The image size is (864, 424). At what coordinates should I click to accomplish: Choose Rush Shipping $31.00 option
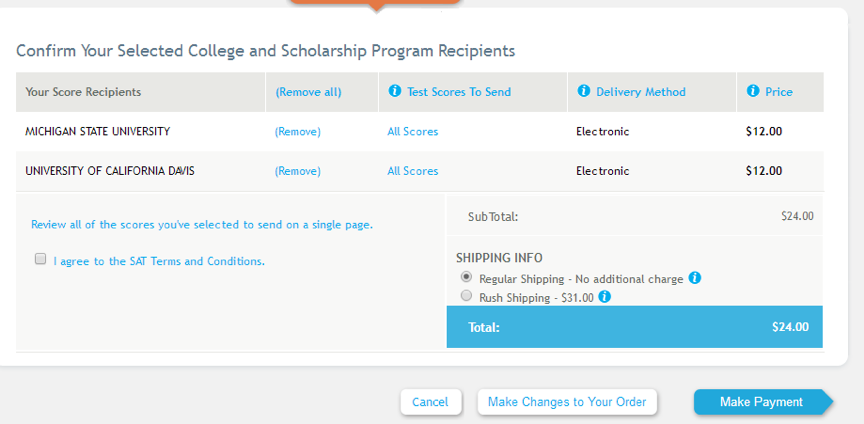(466, 297)
